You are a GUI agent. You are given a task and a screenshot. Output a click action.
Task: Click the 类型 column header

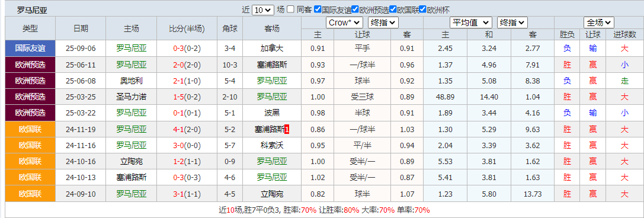click(30, 28)
